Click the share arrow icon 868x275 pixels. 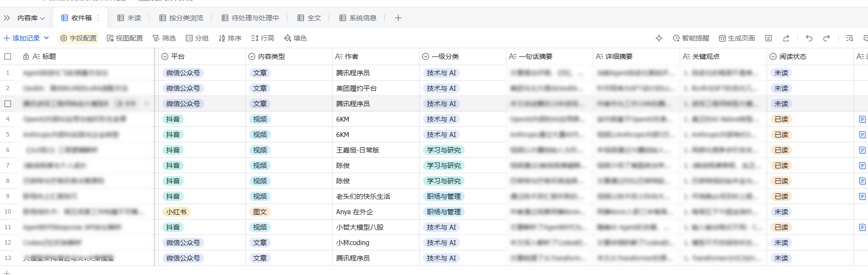[786, 38]
